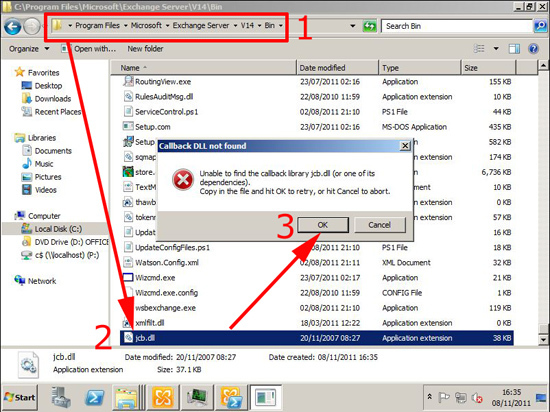The width and height of the screenshot is (550, 412).
Task: Click the Back navigation arrow
Action: [13, 27]
